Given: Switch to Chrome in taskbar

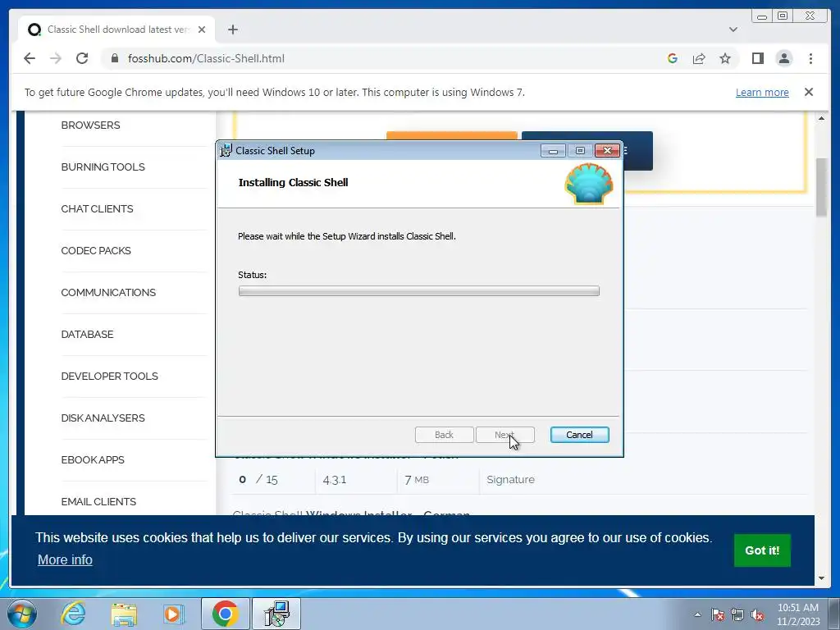Looking at the screenshot, I should [225, 614].
